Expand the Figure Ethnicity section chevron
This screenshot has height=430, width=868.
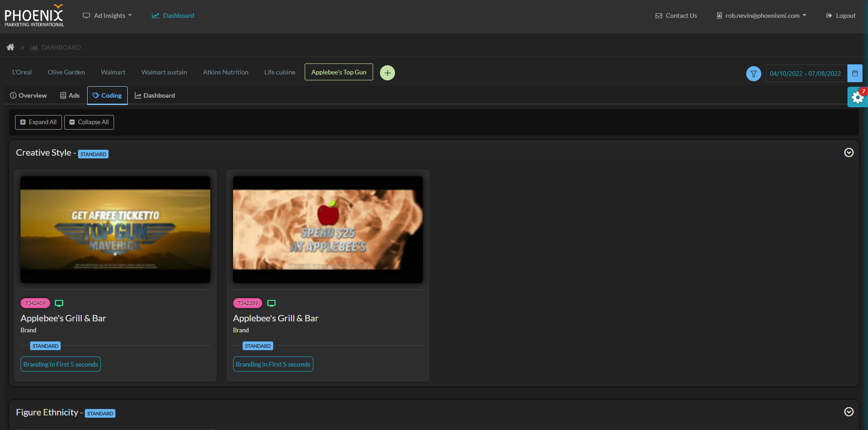(x=849, y=412)
